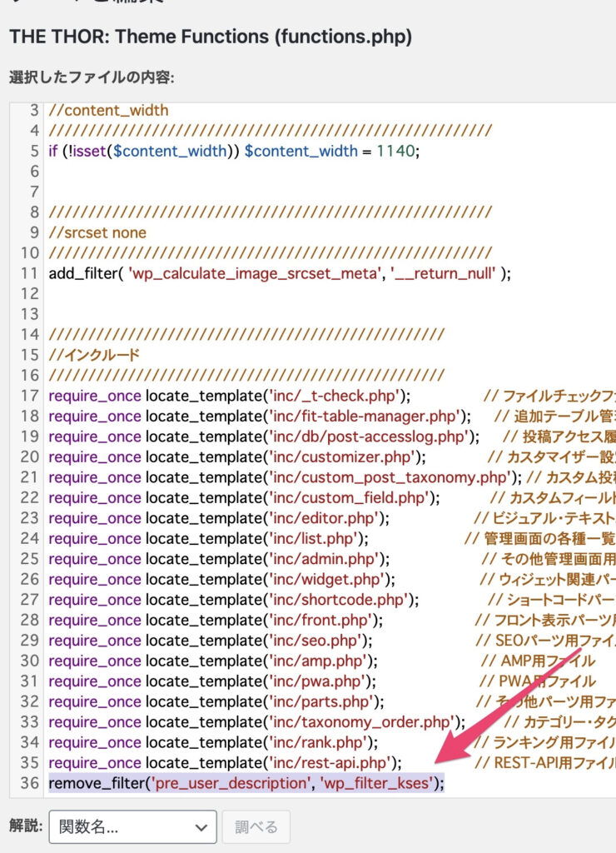Click the slash comment row on line 16
The width and height of the screenshot is (616, 853).
tap(247, 376)
